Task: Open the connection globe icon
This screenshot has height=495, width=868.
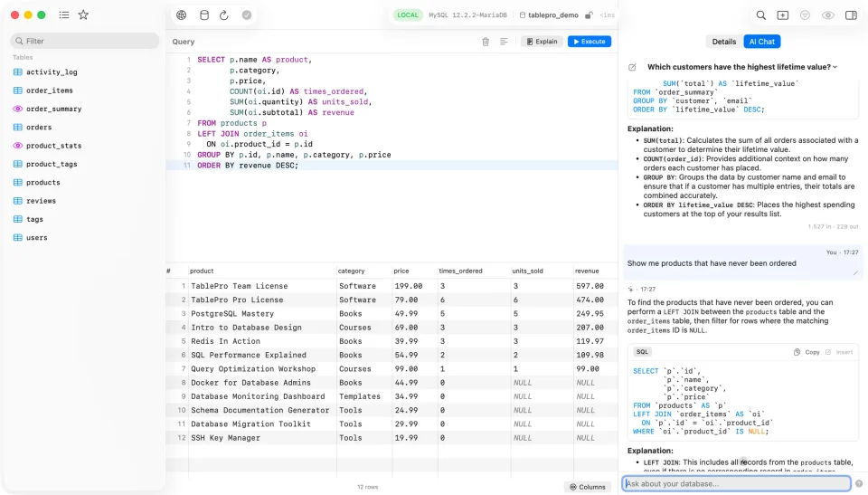Action: [x=182, y=15]
